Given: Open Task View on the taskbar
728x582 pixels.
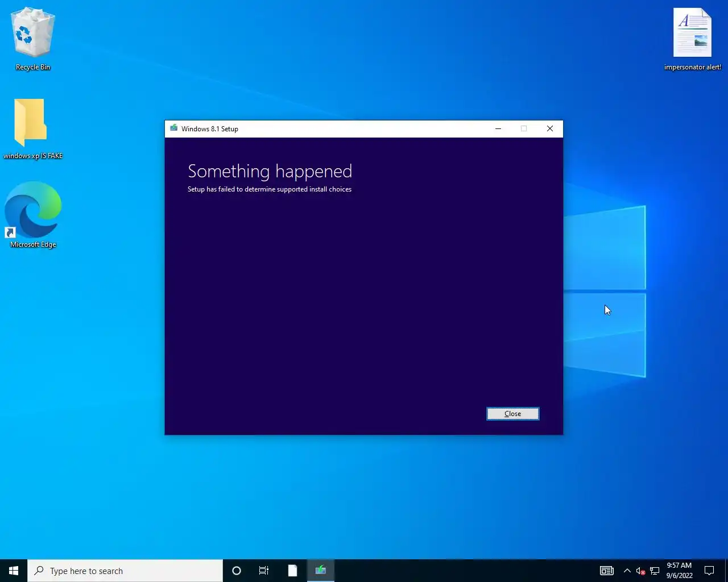Looking at the screenshot, I should pos(264,571).
